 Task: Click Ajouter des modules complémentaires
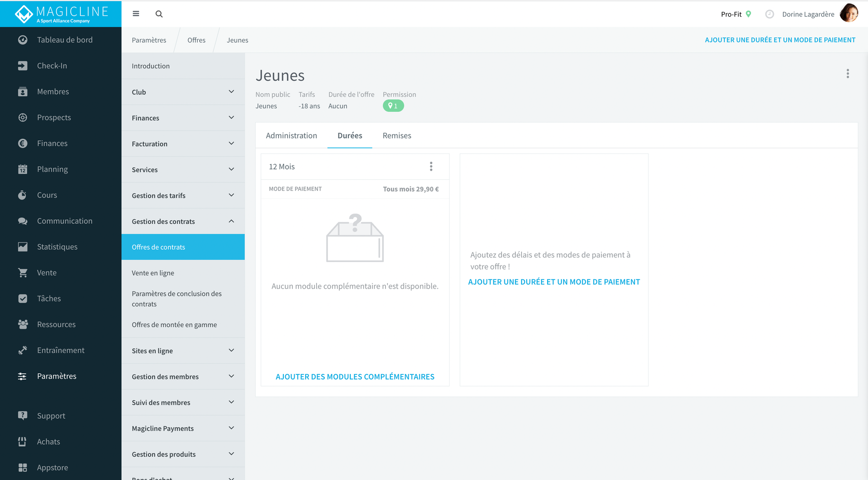click(x=355, y=377)
